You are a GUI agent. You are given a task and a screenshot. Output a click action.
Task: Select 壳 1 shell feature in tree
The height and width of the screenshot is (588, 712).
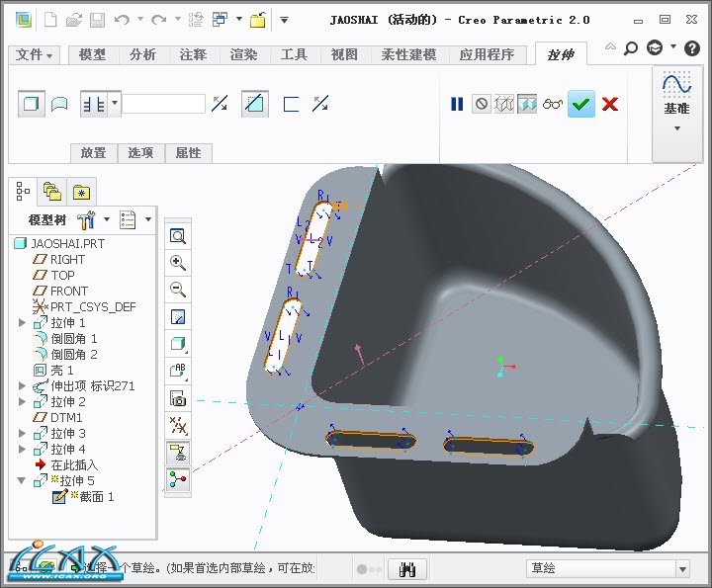tap(53, 371)
